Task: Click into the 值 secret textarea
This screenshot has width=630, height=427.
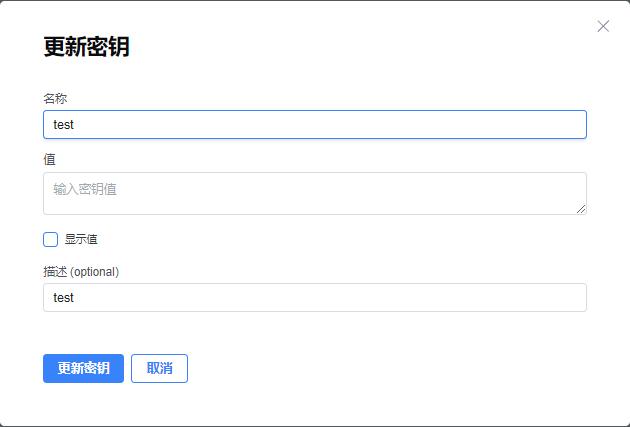Action: click(x=314, y=193)
